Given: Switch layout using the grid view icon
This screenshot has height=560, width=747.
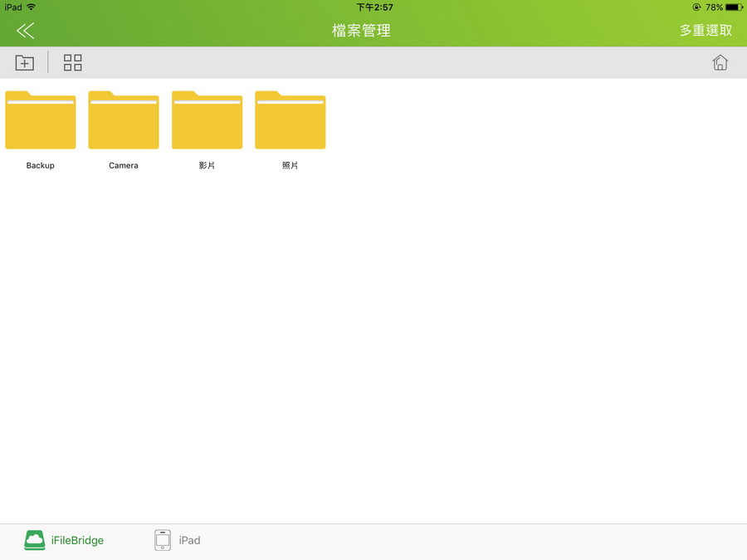Looking at the screenshot, I should 73,62.
